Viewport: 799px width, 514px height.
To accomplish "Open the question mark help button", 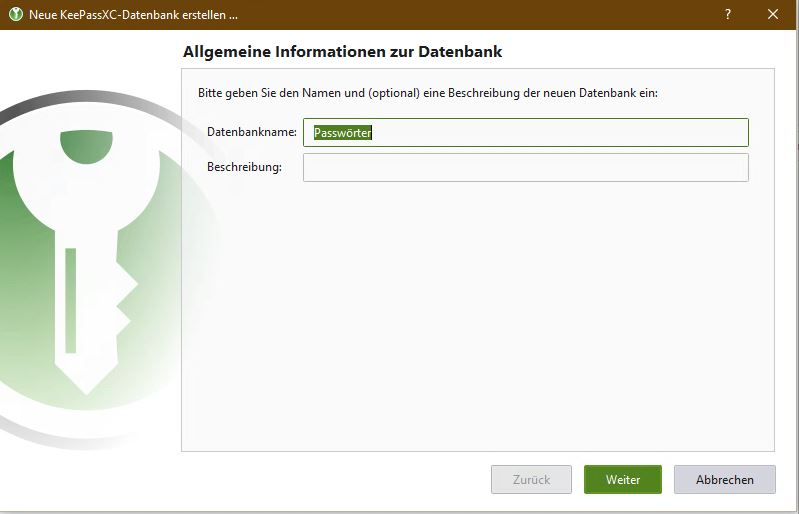I will pos(727,14).
